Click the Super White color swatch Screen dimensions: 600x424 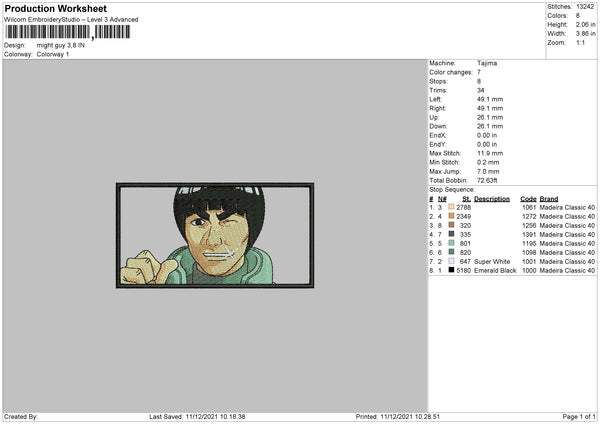click(451, 261)
